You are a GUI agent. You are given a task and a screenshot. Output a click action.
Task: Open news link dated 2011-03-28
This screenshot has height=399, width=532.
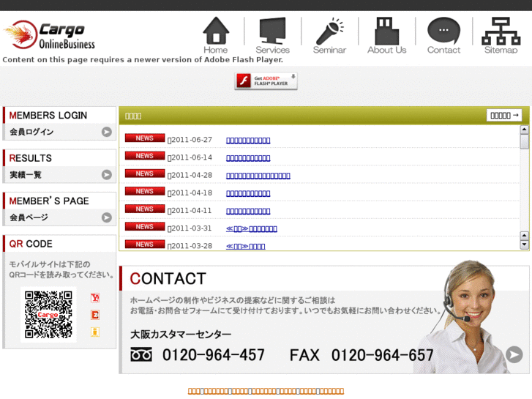pos(245,246)
